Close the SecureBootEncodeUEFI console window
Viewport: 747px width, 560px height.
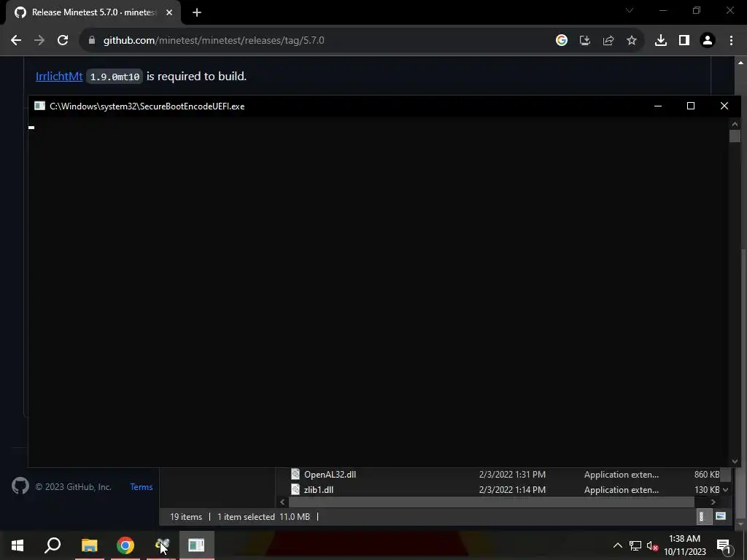point(724,106)
